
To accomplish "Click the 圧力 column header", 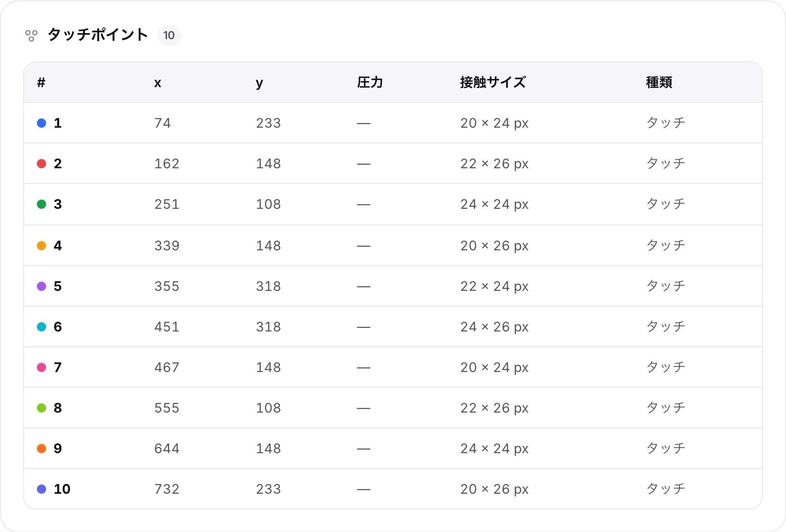I will [370, 83].
